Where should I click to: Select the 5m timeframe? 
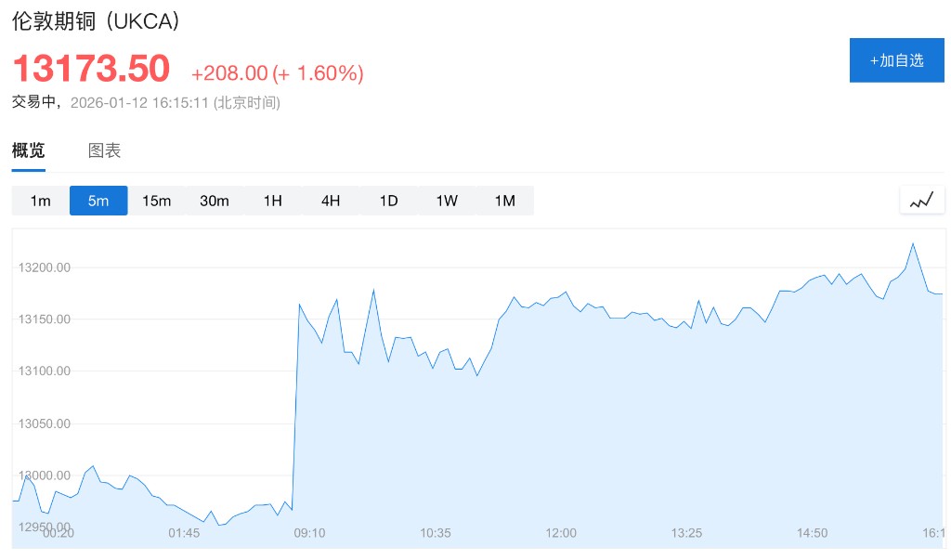pos(98,201)
